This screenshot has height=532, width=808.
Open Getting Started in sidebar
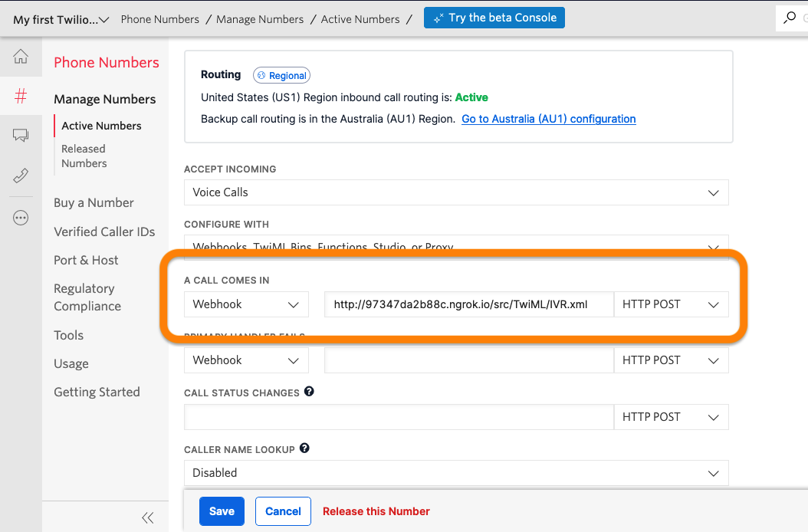97,392
